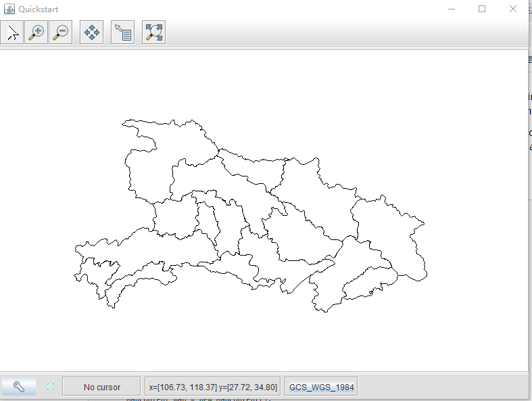This screenshot has width=532, height=401.
Task: Reset map to full extent
Action: [153, 32]
